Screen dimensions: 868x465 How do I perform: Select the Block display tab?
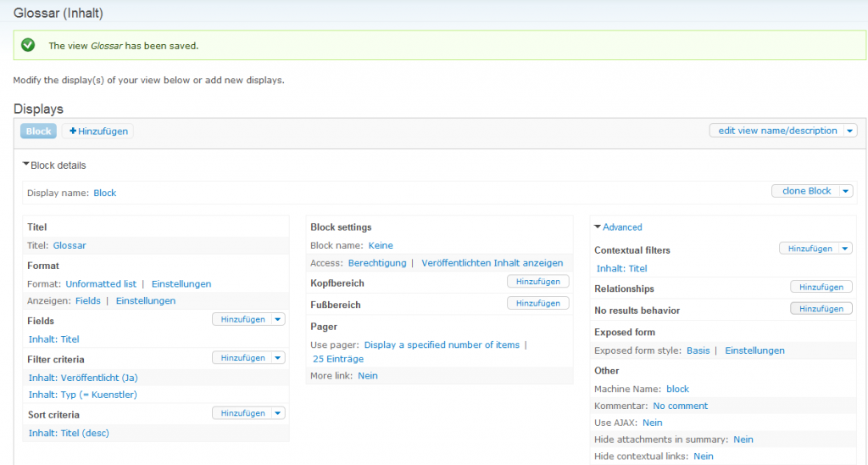(x=38, y=132)
